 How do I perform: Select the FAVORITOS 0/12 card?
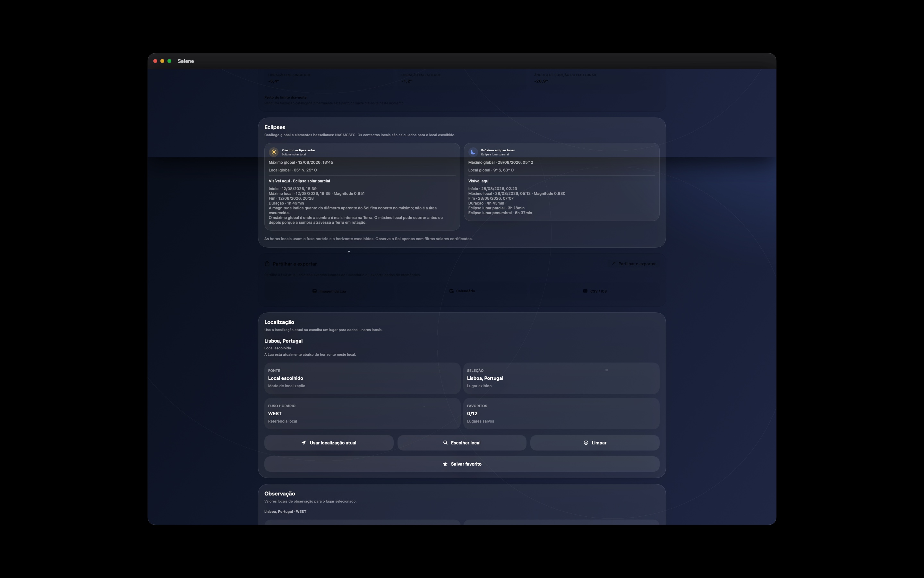coord(561,414)
